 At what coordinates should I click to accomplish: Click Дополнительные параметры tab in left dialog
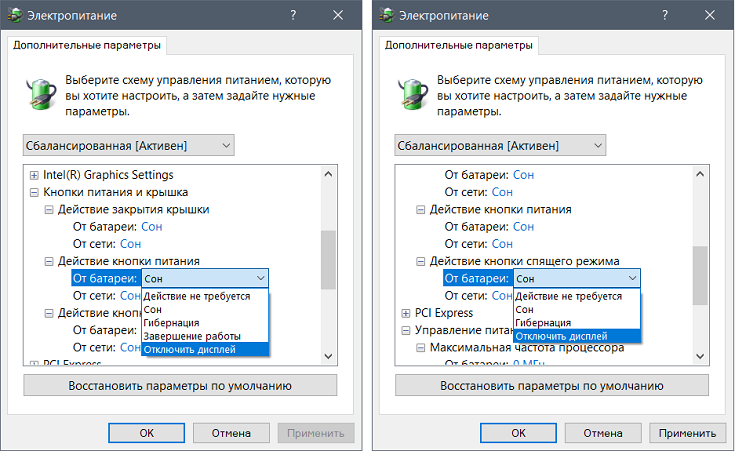point(85,46)
